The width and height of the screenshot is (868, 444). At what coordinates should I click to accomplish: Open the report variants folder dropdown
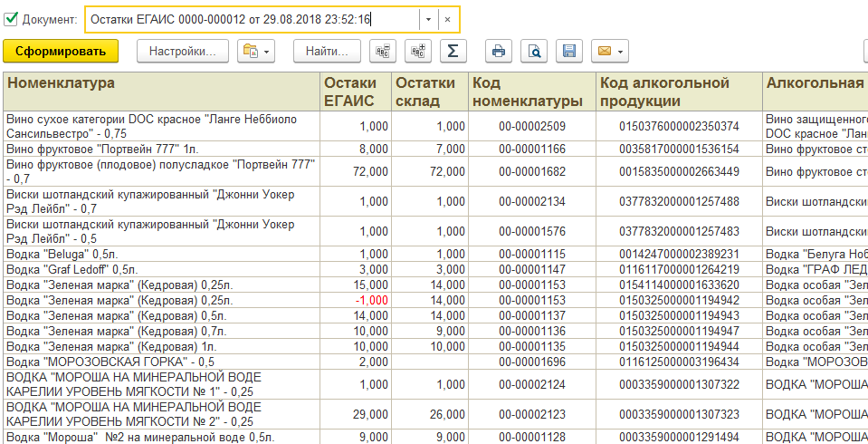coord(256,52)
